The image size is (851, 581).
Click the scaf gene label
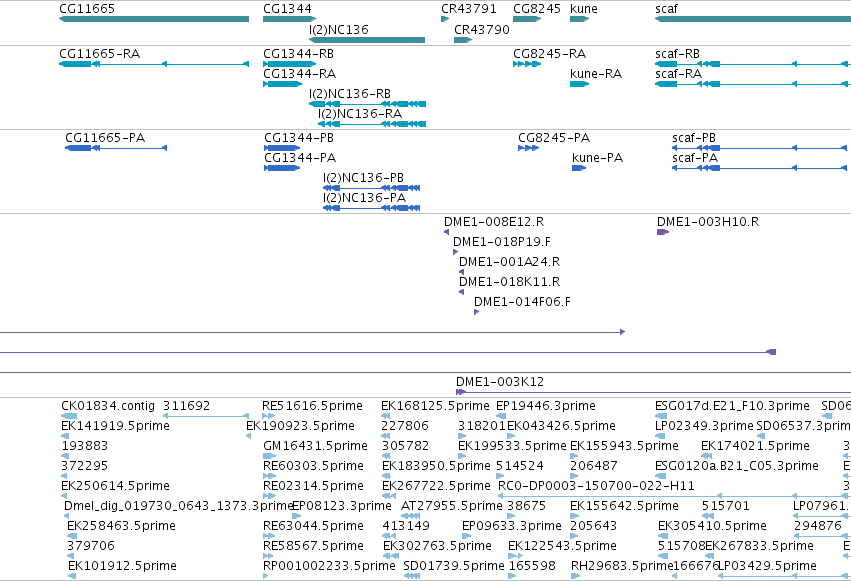pyautogui.click(x=666, y=9)
